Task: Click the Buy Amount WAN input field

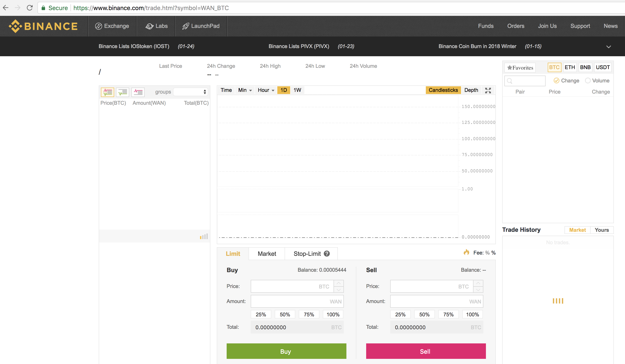Action: [297, 301]
